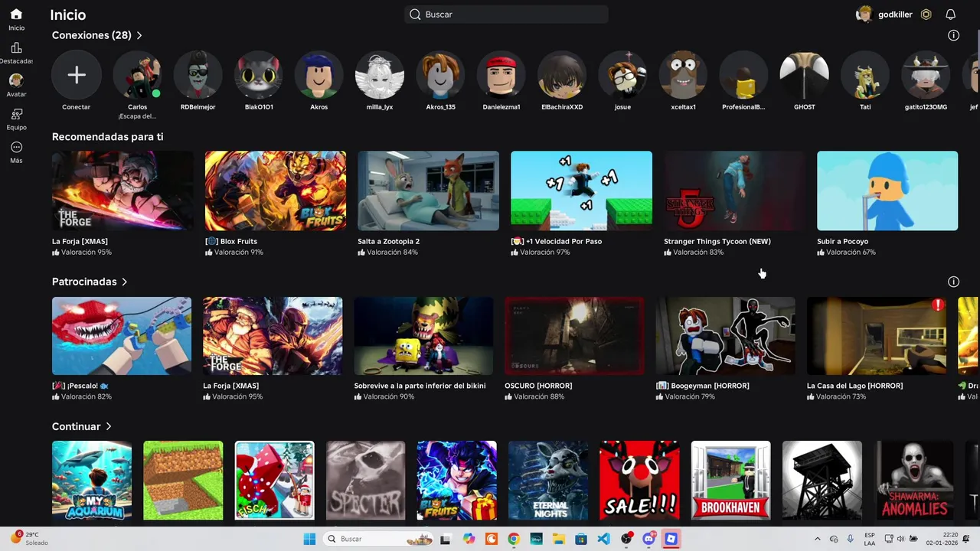Open La Forja [XMAS] sponsored thumbnail
The image size is (980, 551).
pyautogui.click(x=273, y=336)
